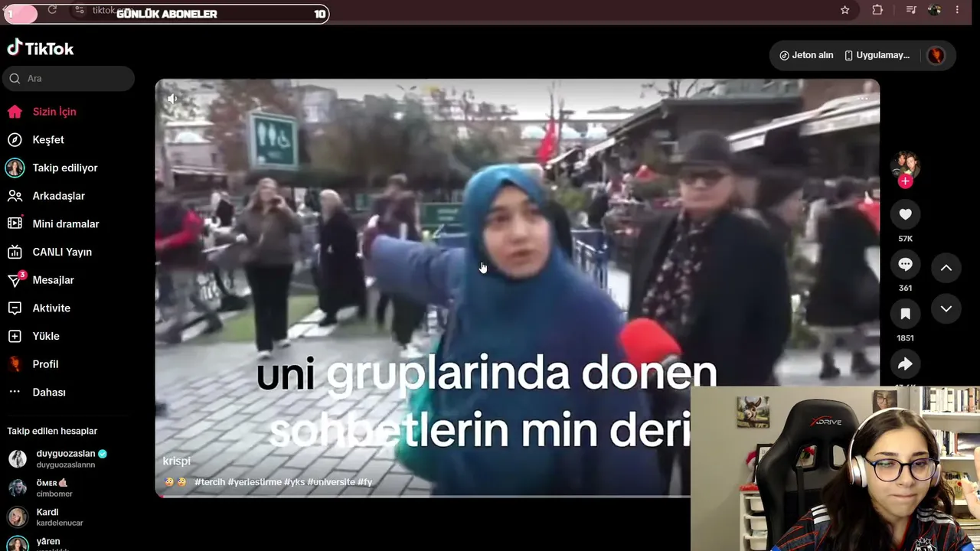980x551 pixels.
Task: Click the 361 comment count
Action: [906, 289]
